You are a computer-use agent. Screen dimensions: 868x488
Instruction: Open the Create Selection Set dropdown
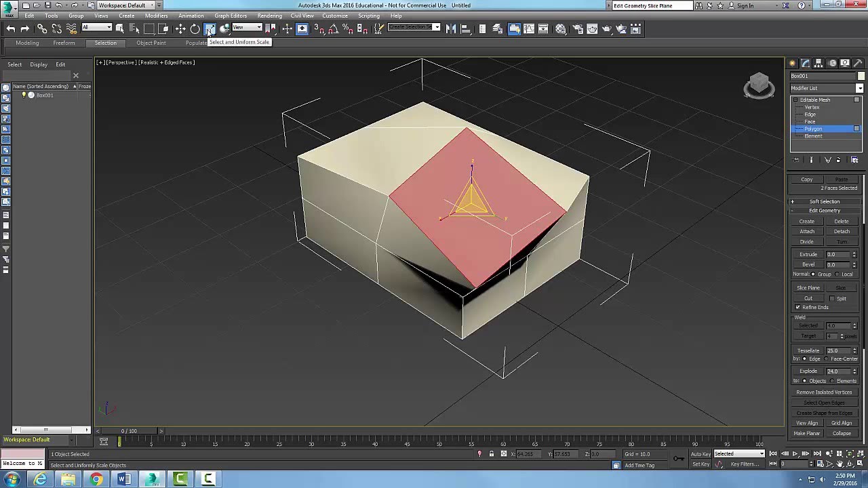[414, 28]
